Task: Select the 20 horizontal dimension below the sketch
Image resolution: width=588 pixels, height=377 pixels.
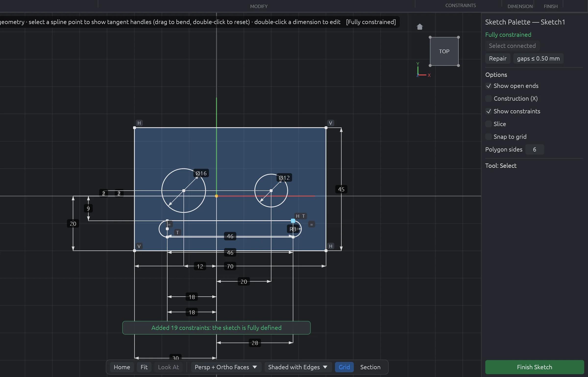Action: click(x=244, y=281)
